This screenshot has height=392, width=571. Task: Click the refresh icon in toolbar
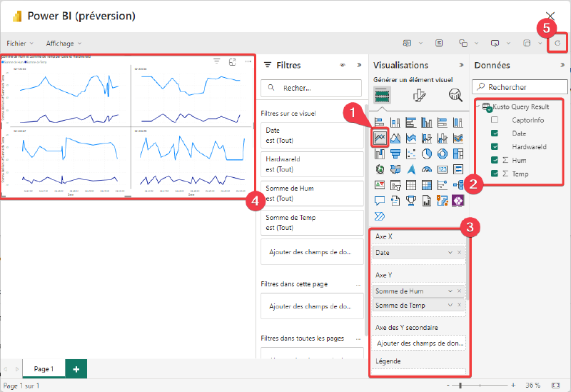(x=557, y=44)
